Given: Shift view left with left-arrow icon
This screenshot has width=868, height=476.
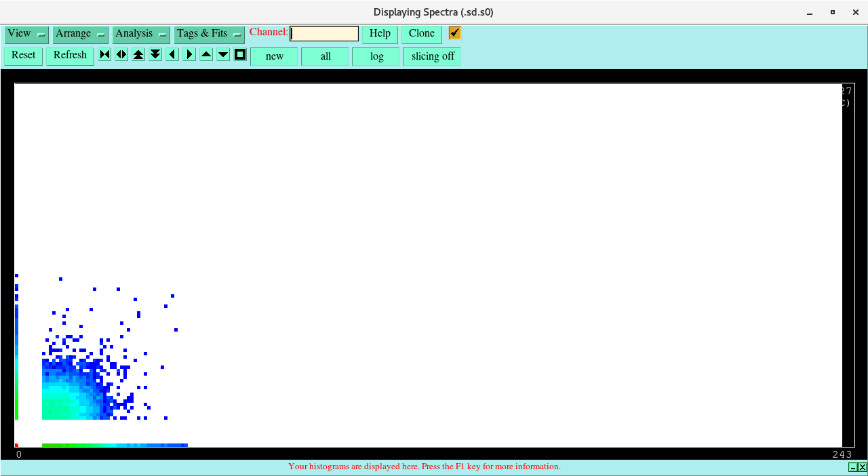Looking at the screenshot, I should (172, 55).
